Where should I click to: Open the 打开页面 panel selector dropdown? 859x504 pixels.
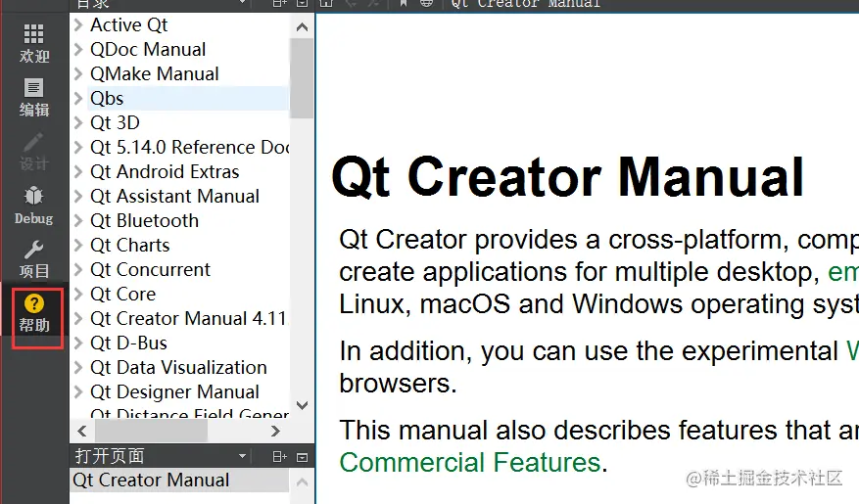point(242,456)
